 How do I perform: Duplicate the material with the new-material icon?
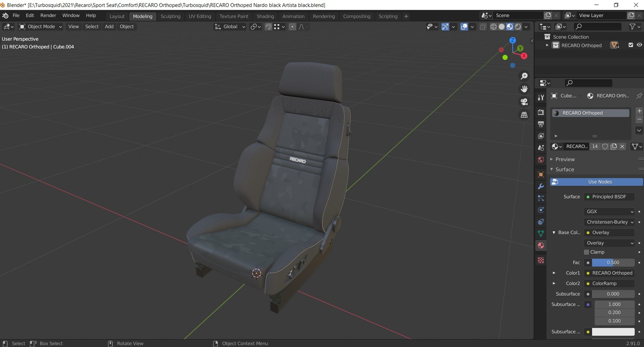pyautogui.click(x=614, y=146)
